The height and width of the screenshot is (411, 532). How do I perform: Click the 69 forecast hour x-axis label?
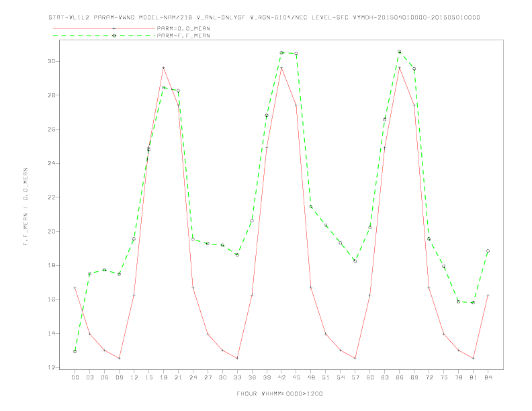pyautogui.click(x=414, y=377)
